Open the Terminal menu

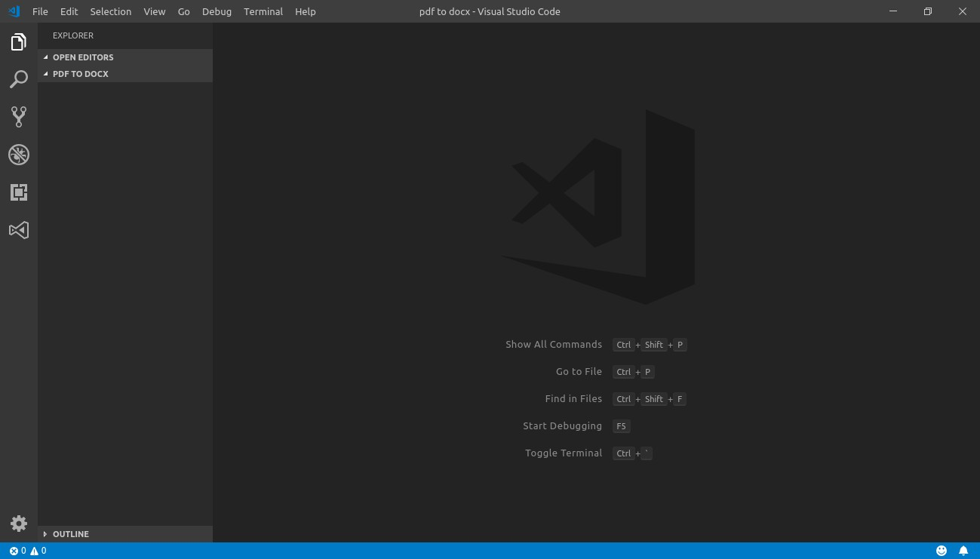pyautogui.click(x=263, y=11)
